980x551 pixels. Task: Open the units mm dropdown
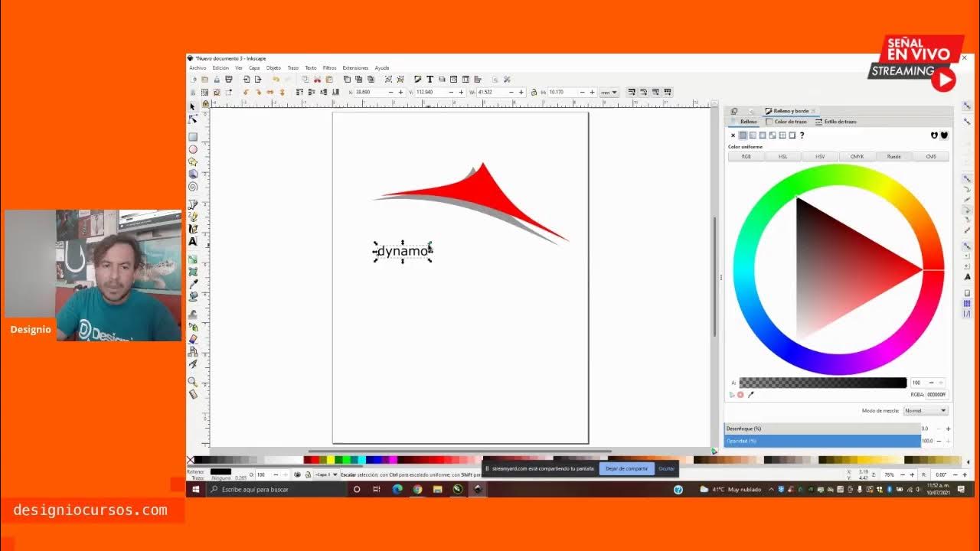[x=609, y=92]
